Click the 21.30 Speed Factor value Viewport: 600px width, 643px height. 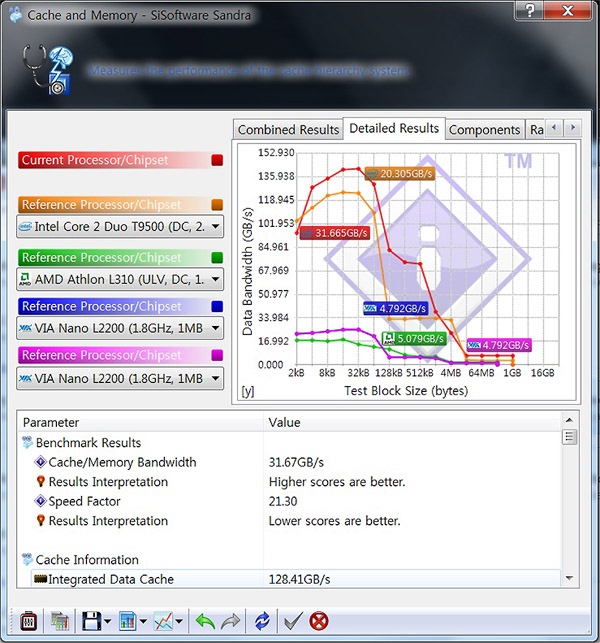pos(283,501)
